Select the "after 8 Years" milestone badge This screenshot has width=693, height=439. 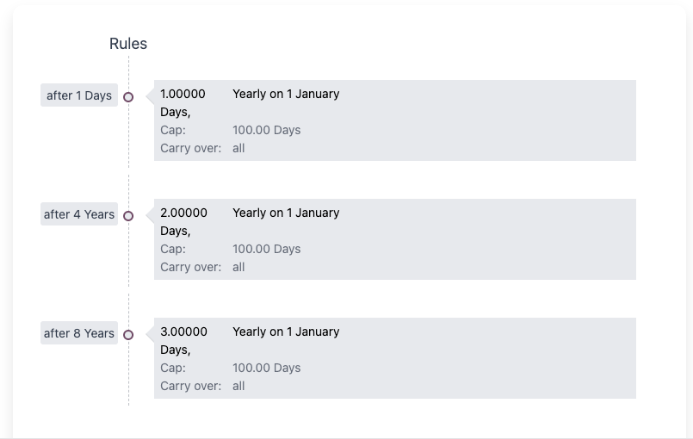(79, 334)
